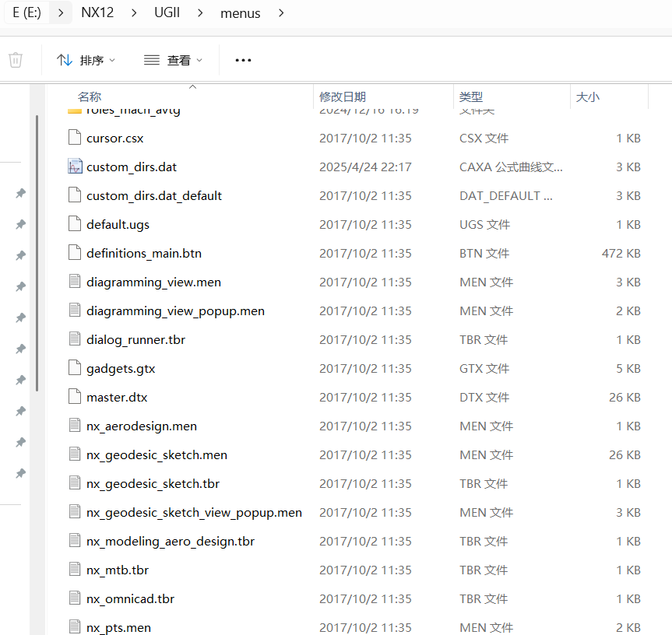Click the default.ugs file icon
The height and width of the screenshot is (635, 672).
[x=75, y=223]
